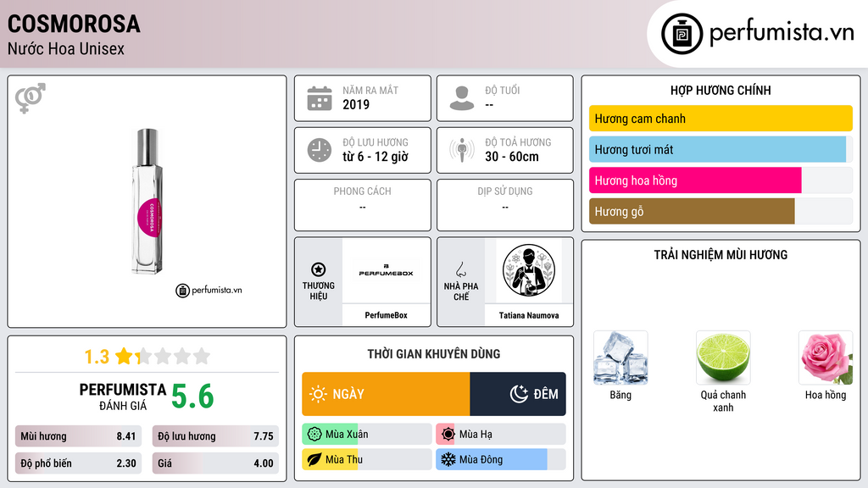Image resolution: width=868 pixels, height=488 pixels.
Task: Click the Mùa Hạ season bar
Action: [500, 435]
